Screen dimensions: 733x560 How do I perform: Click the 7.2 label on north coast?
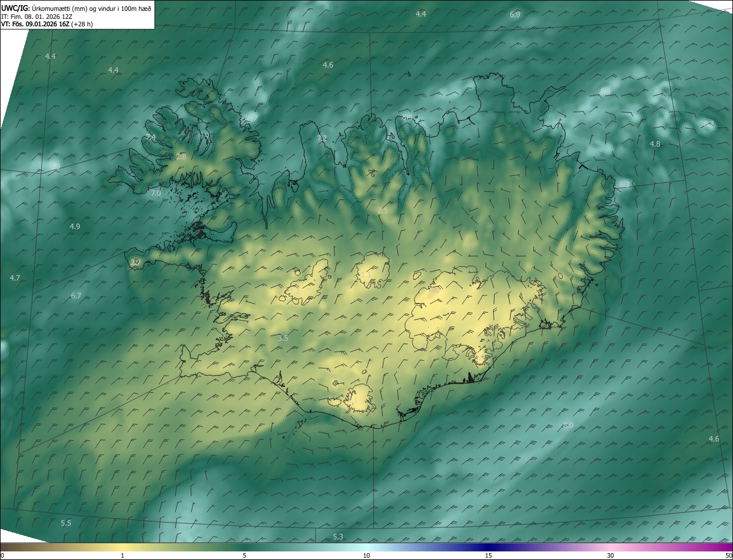tap(322, 139)
